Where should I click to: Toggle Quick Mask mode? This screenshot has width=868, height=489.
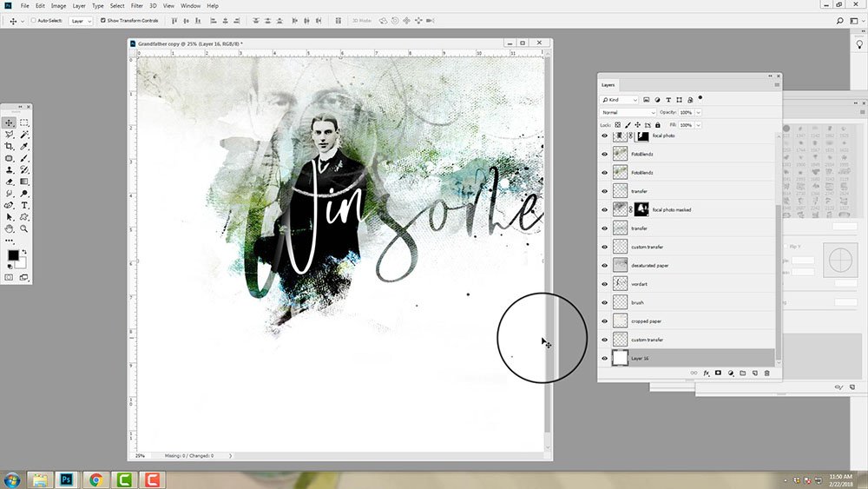coord(9,277)
